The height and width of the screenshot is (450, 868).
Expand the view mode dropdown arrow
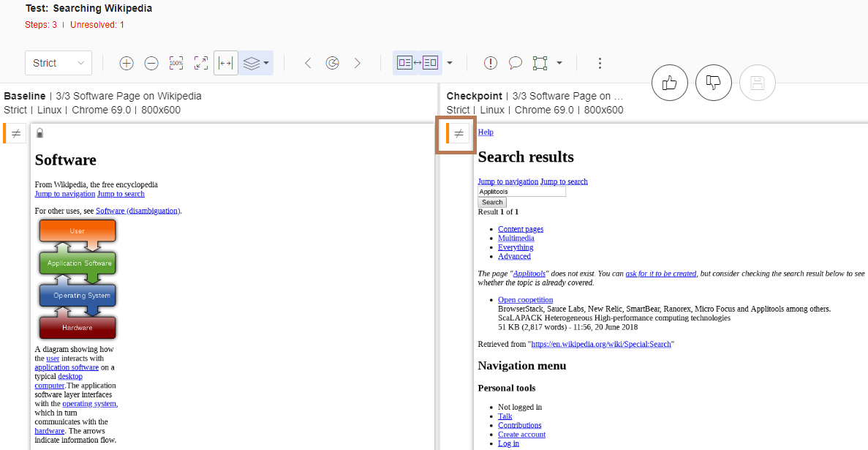coord(450,63)
